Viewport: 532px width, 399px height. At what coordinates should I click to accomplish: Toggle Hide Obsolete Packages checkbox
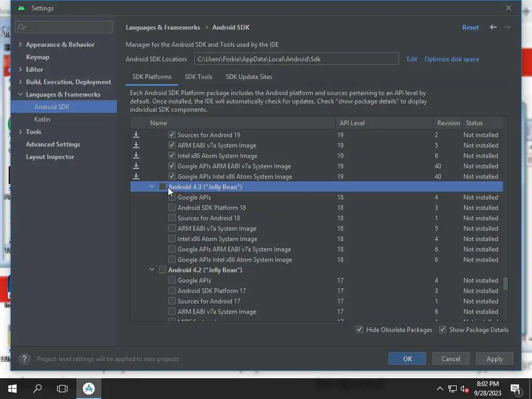click(360, 329)
